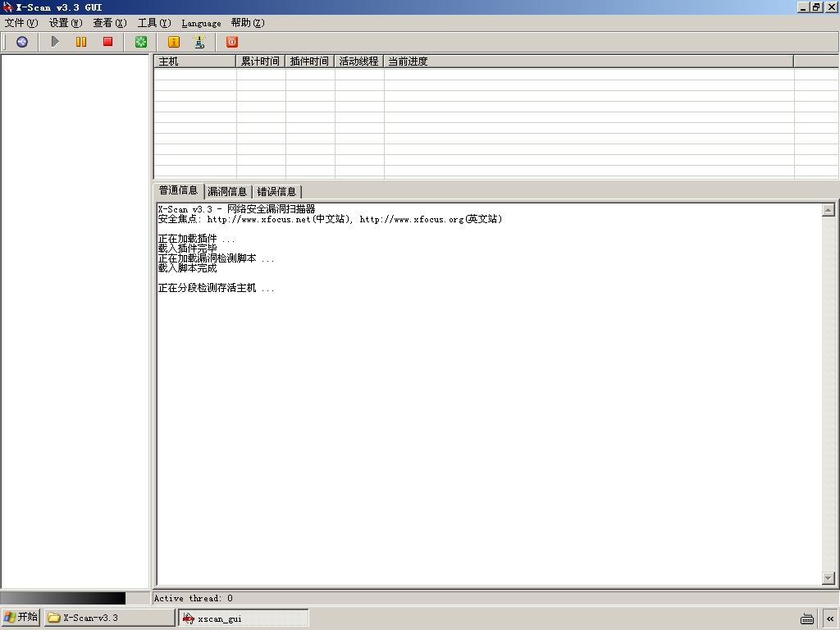840x630 pixels.
Task: Switch to the 漏洞信息 tab
Action: coord(227,192)
